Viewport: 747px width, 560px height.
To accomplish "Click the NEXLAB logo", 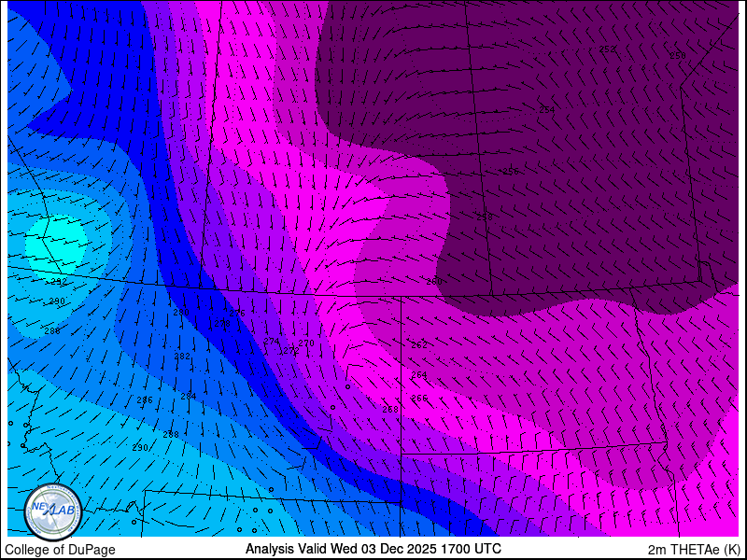I will pos(53,512).
